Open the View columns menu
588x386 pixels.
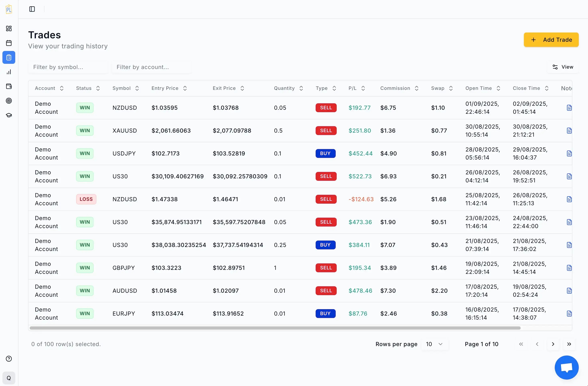click(x=563, y=67)
